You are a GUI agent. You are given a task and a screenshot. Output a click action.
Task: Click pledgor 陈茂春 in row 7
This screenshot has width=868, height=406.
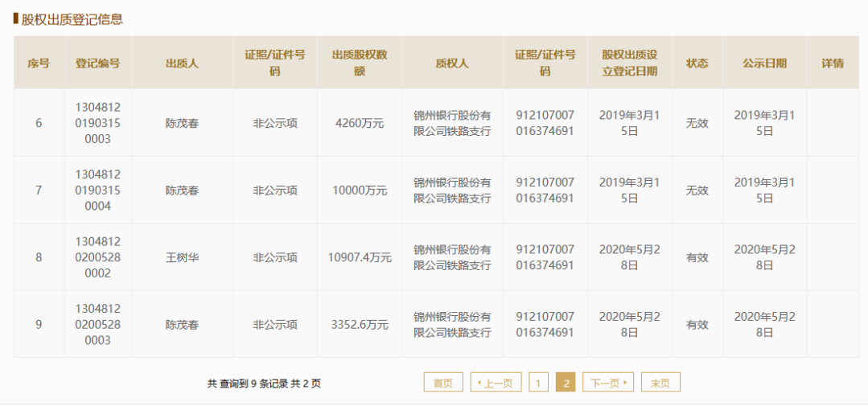coord(182,191)
